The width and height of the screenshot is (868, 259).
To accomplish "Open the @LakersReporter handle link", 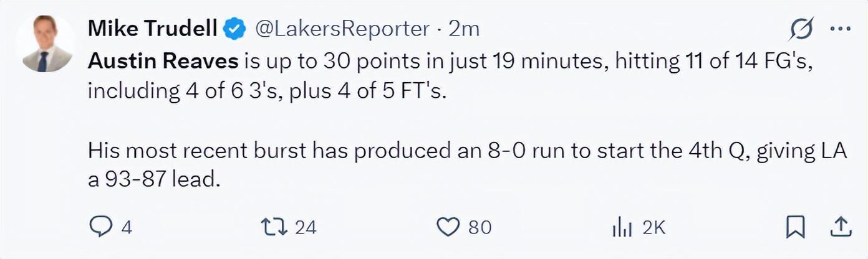I will coord(342,29).
